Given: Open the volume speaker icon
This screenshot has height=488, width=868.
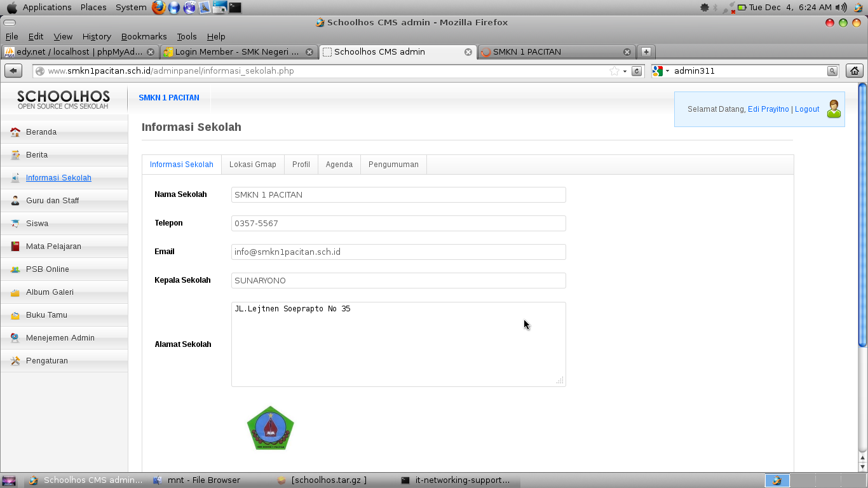Looking at the screenshot, I should 841,8.
